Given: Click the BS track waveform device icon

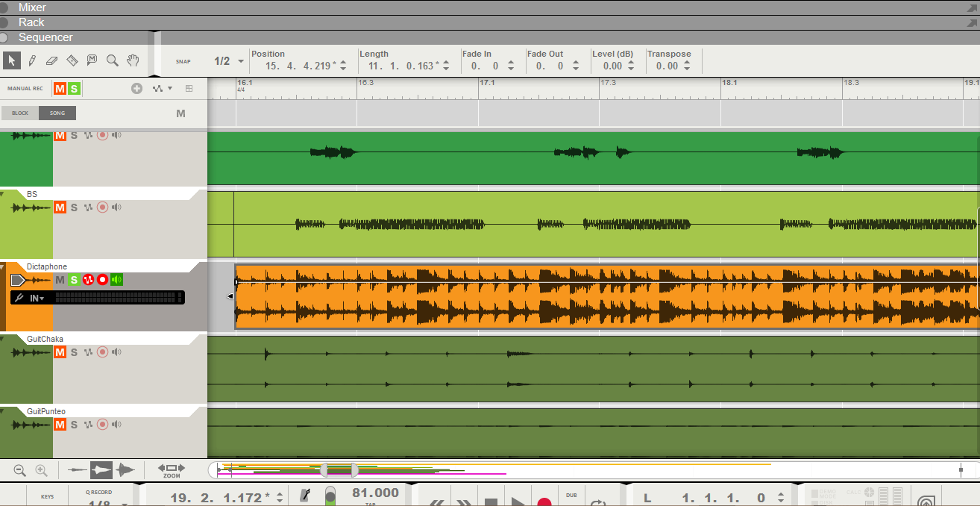Looking at the screenshot, I should point(31,208).
